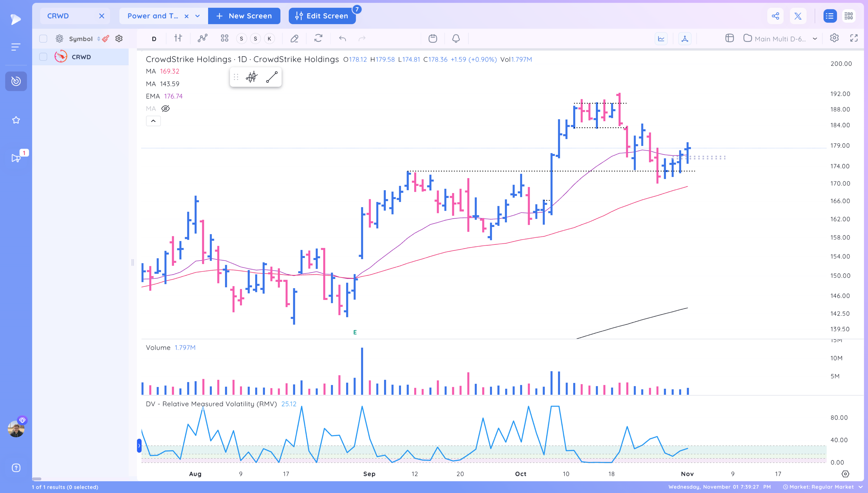Open user profile avatar
The image size is (868, 493).
pos(16,429)
